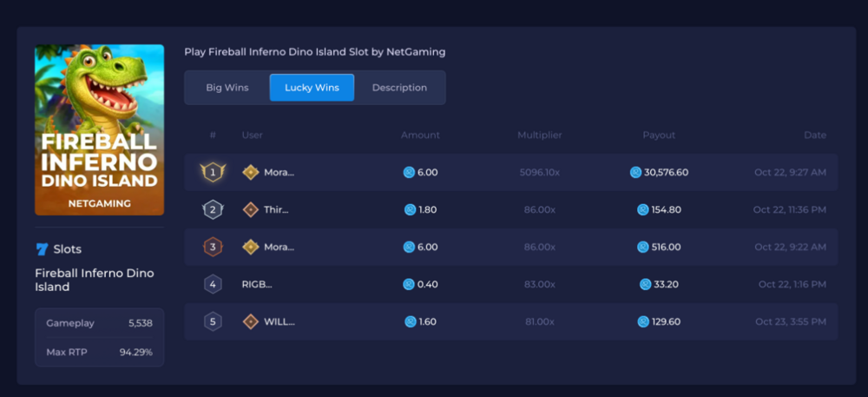The width and height of the screenshot is (868, 397).
Task: Click the silver rank 2 badge
Action: [x=213, y=210]
